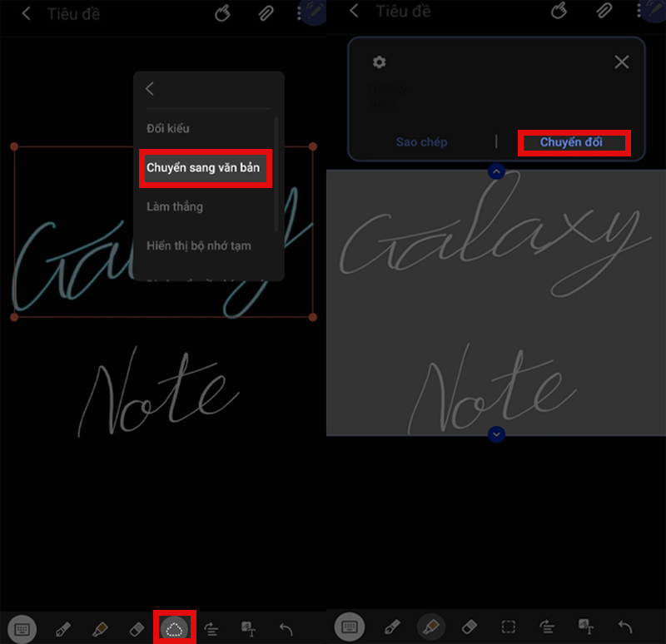The height and width of the screenshot is (644, 666).
Task: Undo last action in left toolbar
Action: click(286, 629)
